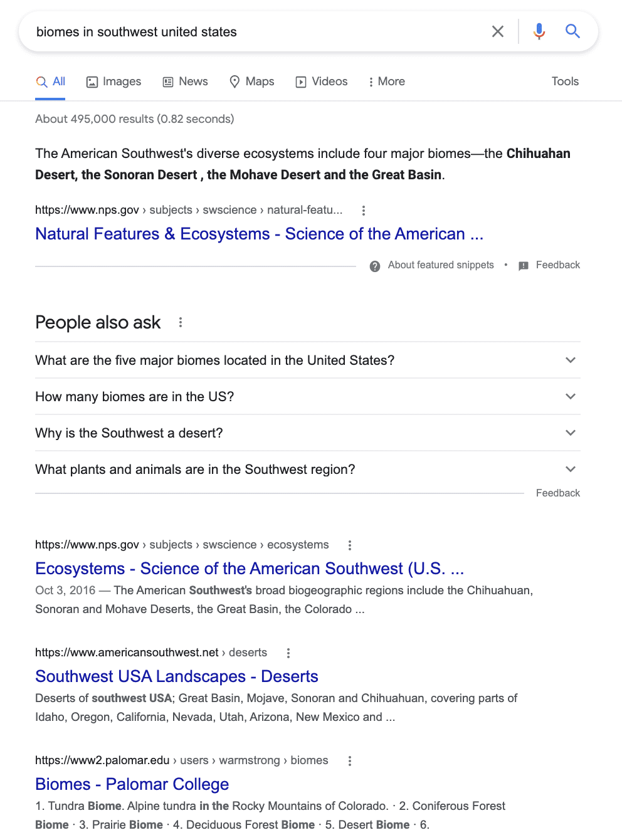Screen dimensions: 622x840
Task: Clear the search query with the X icon
Action: (x=498, y=31)
